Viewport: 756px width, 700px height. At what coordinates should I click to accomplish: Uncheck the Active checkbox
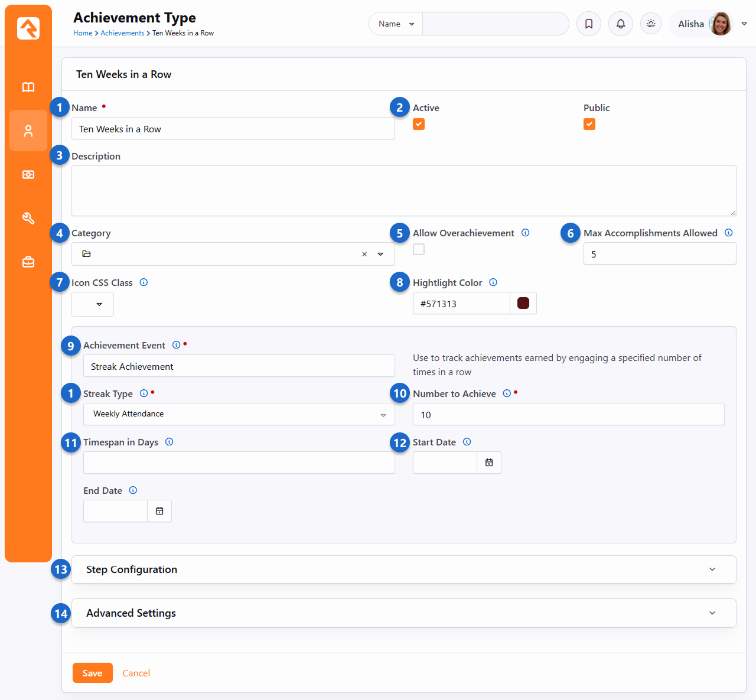coord(419,124)
